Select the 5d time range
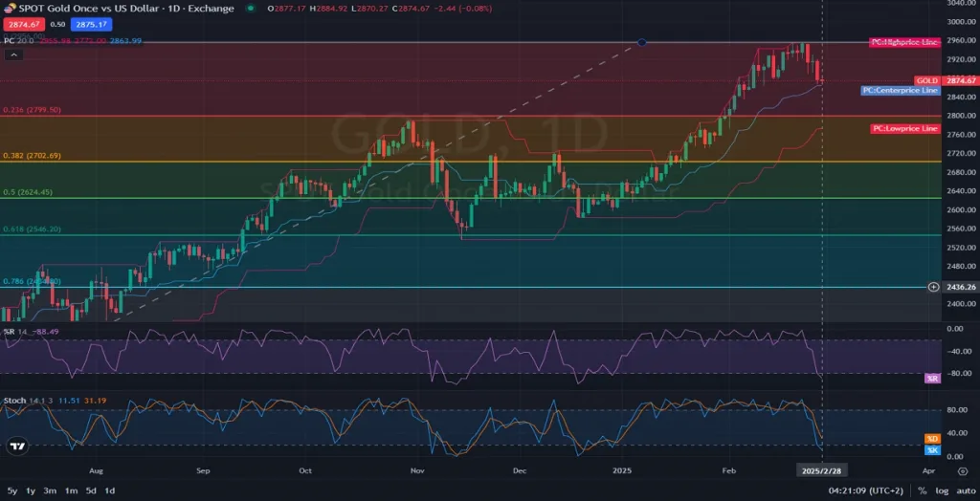The height and width of the screenshot is (501, 980). [91, 491]
